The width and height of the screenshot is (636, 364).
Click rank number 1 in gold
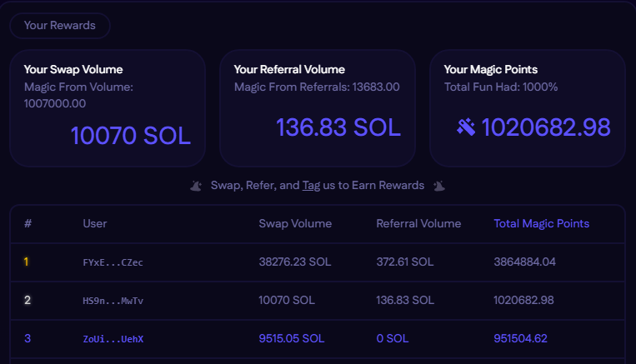[x=27, y=262]
